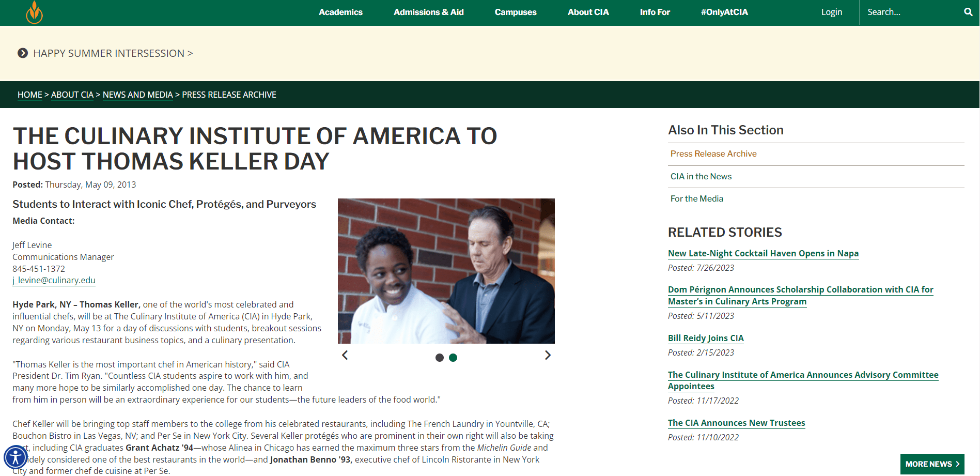The image size is (980, 476).
Task: Click the Login link
Action: click(x=832, y=12)
